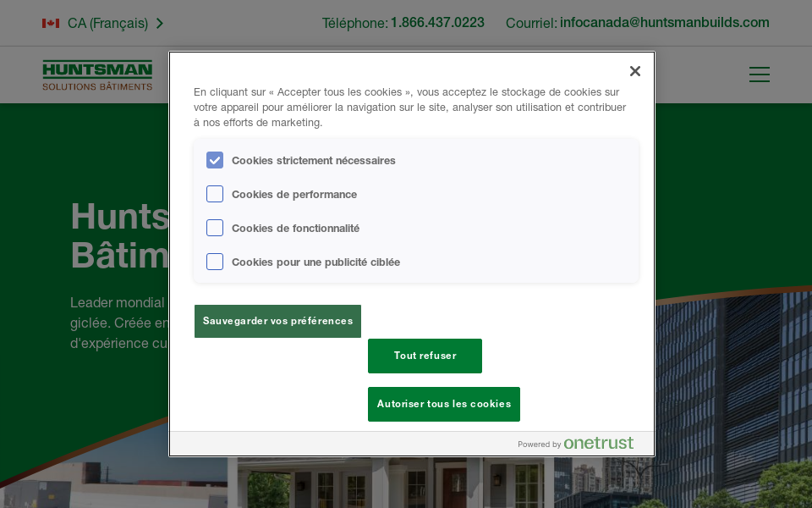Enable Cookies pour une publicité ciblée
Image resolution: width=812 pixels, height=508 pixels.
[x=215, y=262]
